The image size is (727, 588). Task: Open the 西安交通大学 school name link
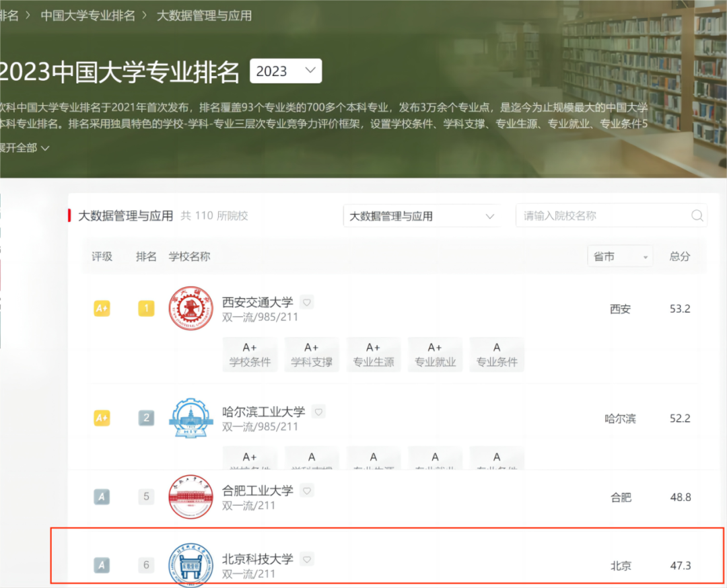pos(258,302)
